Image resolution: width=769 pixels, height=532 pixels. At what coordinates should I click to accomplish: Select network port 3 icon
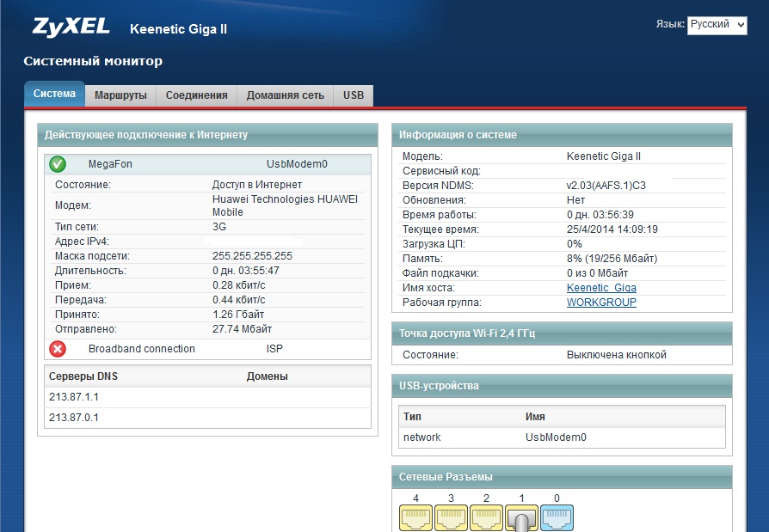[452, 518]
